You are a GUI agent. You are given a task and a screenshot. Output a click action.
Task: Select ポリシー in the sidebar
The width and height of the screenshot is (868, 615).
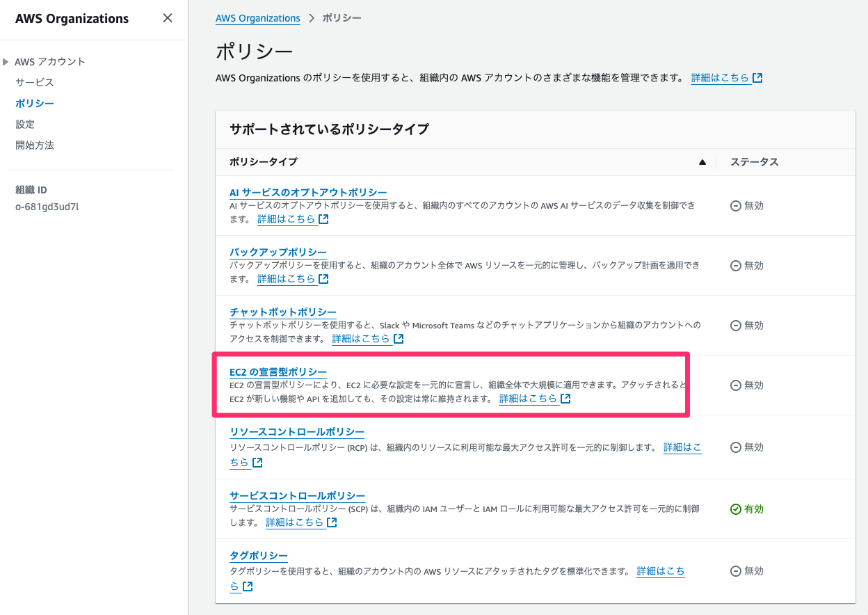[x=35, y=103]
